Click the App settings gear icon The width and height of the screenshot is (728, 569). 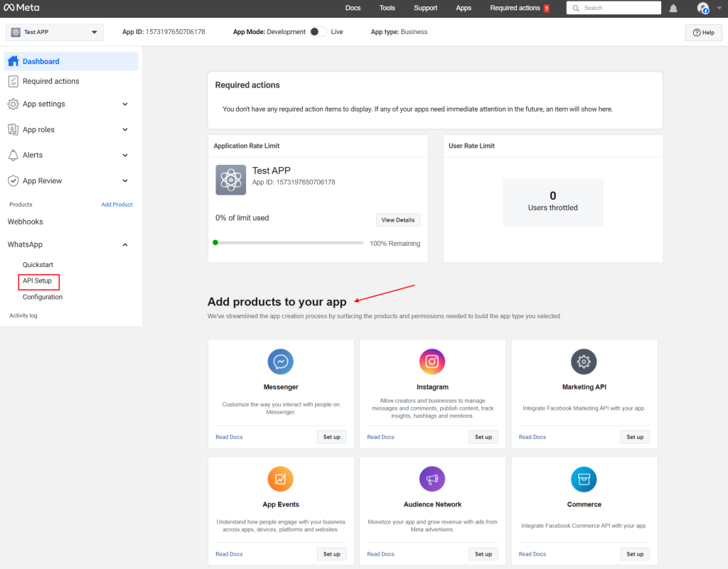click(14, 104)
